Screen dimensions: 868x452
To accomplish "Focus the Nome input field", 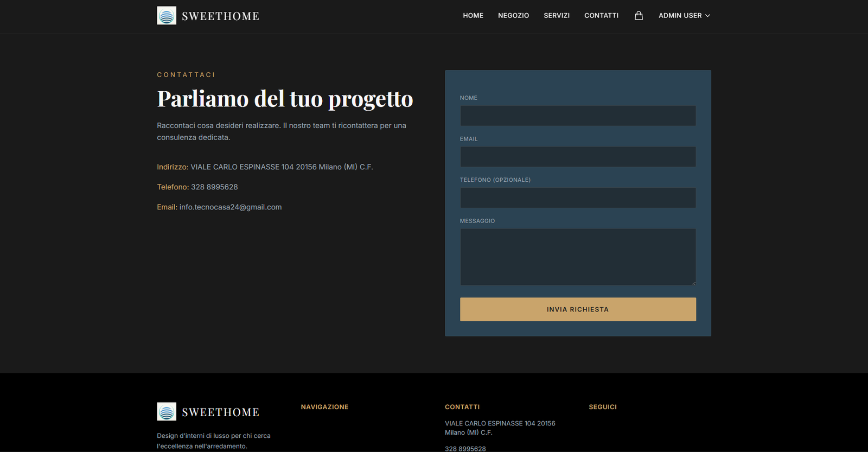I will (578, 116).
